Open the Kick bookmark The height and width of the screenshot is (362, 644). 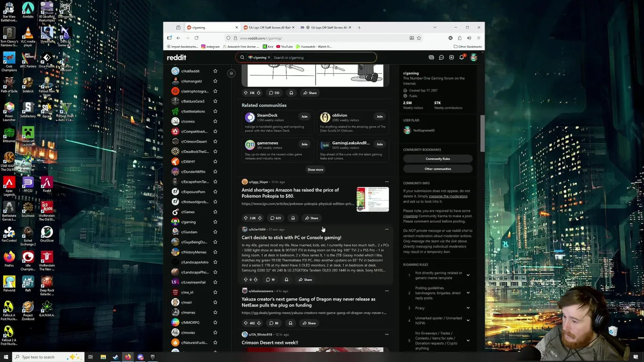coord(268,47)
